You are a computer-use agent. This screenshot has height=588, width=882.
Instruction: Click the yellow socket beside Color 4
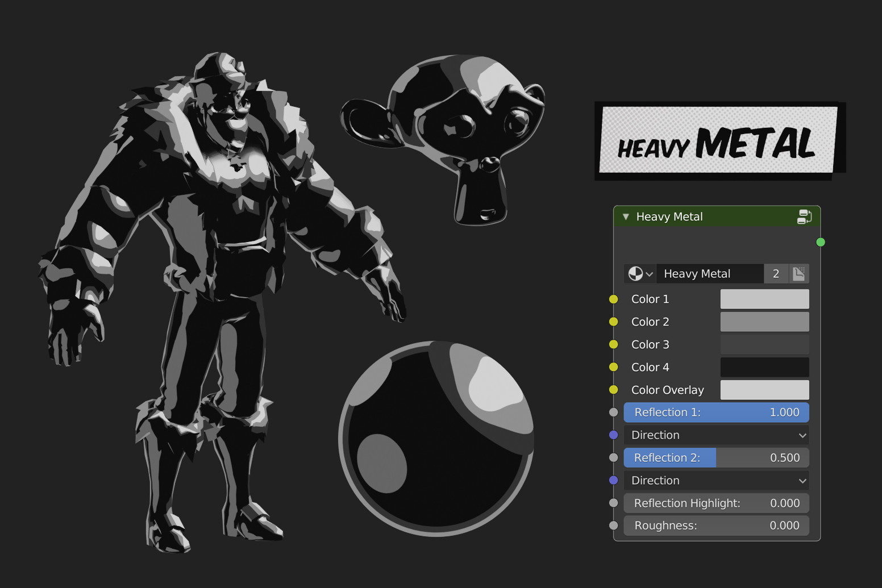pos(614,367)
